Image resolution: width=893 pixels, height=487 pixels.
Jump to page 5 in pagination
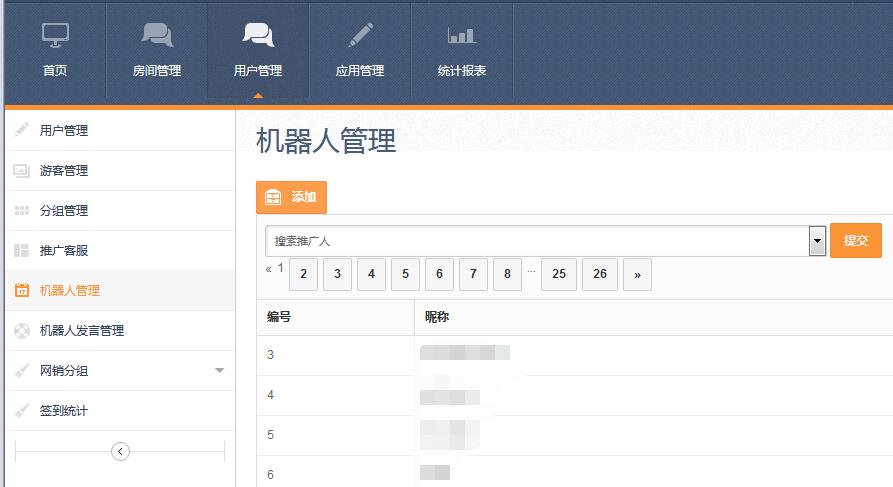[405, 274]
